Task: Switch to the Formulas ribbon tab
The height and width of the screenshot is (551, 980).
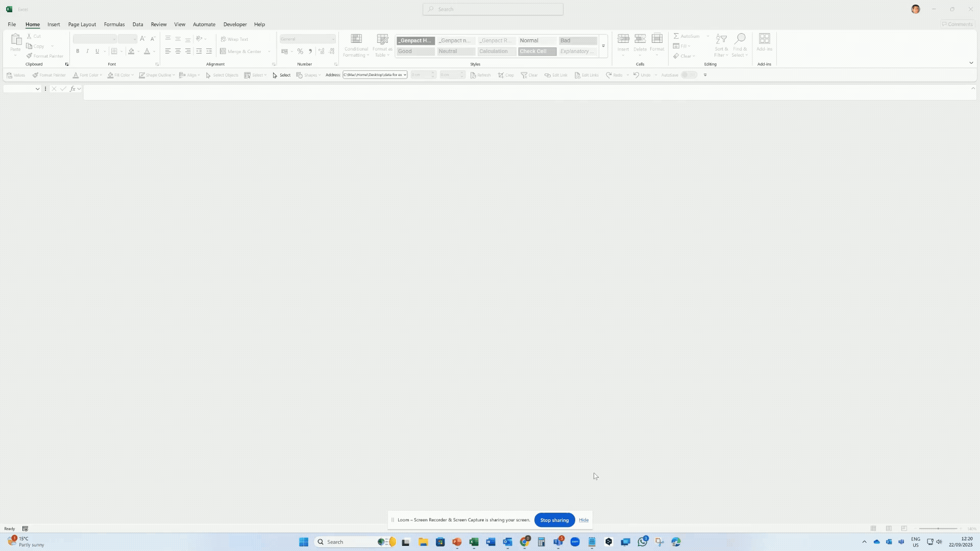Action: point(114,24)
